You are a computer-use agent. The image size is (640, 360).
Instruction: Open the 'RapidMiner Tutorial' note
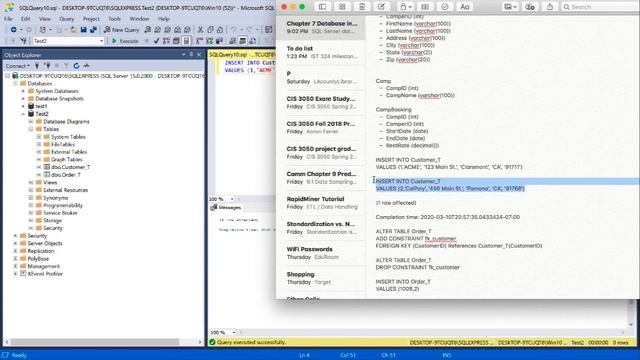tap(321, 203)
